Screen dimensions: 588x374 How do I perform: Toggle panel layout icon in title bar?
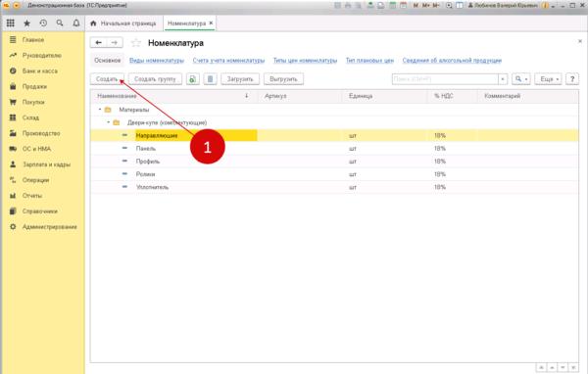click(460, 5)
